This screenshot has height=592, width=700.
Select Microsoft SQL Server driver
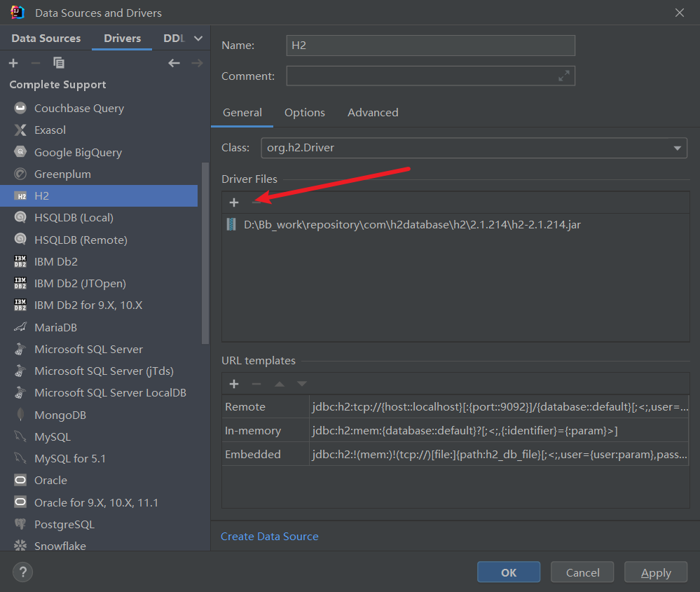tap(99, 349)
